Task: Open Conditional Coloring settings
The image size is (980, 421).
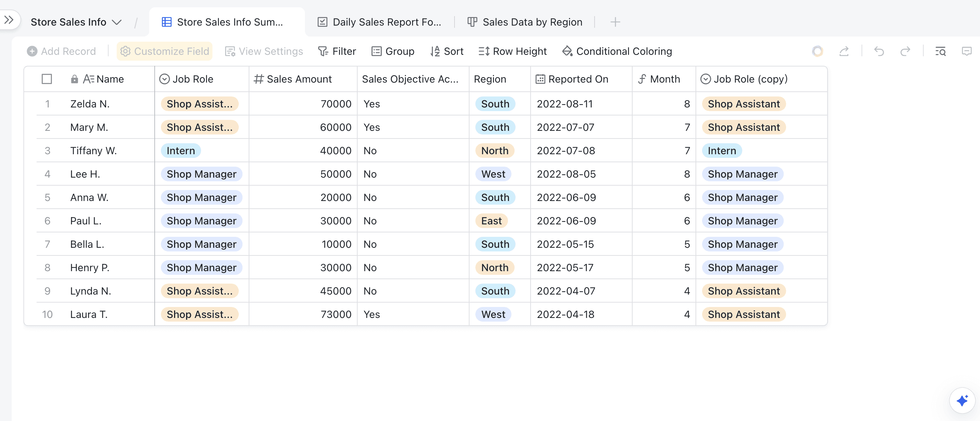Action: click(617, 51)
